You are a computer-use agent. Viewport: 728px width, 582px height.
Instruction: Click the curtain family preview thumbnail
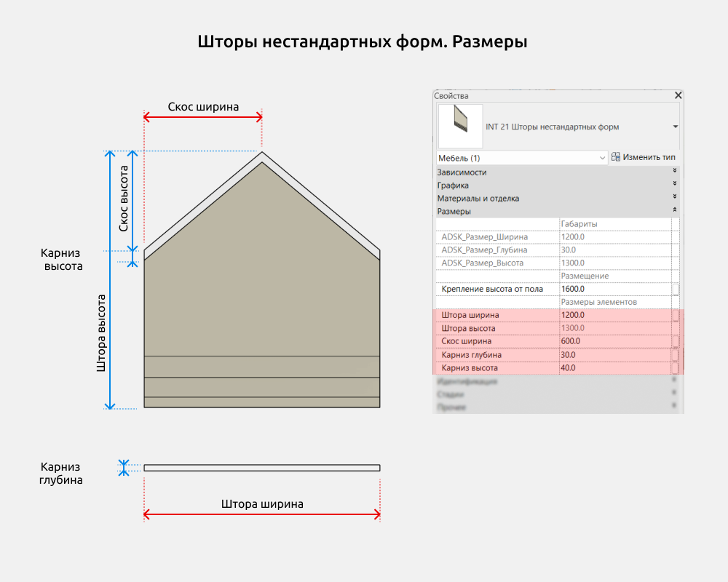[x=460, y=126]
